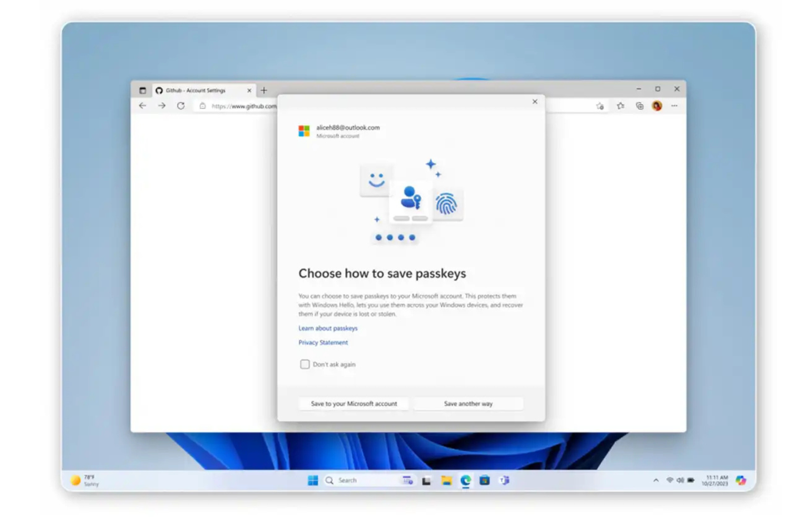Image resolution: width=812 pixels, height=517 pixels.
Task: Minimize the Edge browser window
Action: tap(639, 89)
